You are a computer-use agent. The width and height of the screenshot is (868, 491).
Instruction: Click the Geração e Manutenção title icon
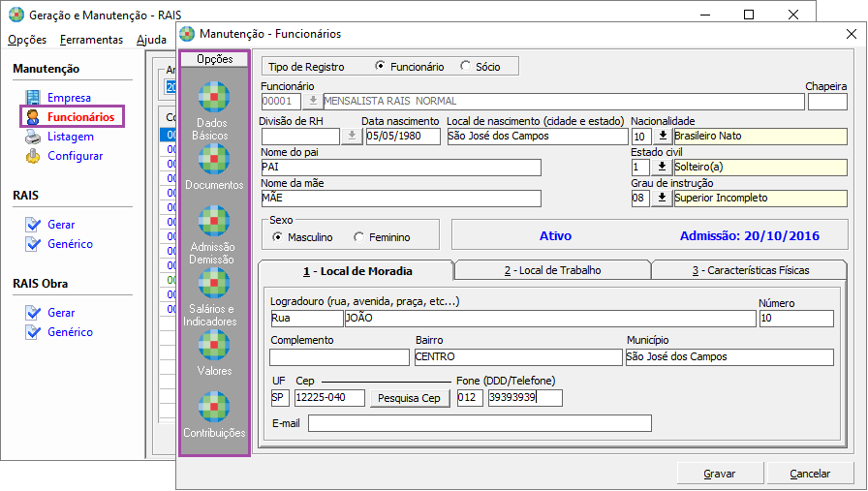(16, 15)
